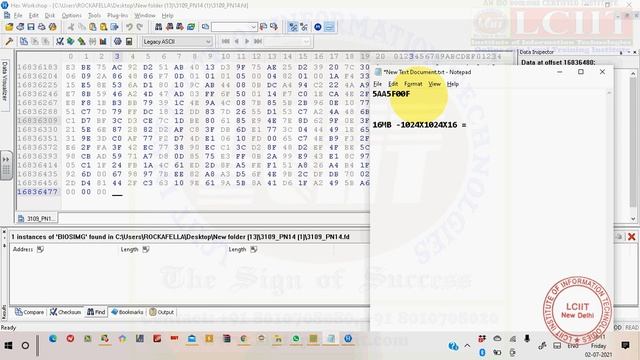
Task: Click the 5AA5F00F text in Notepad
Action: (391, 94)
